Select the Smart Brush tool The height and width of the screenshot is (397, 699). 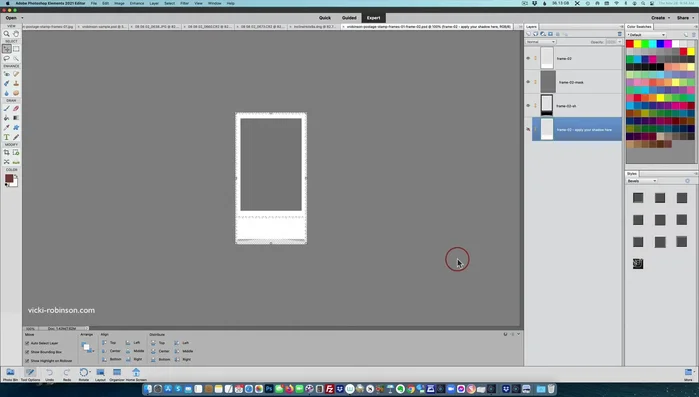pyautogui.click(x=7, y=83)
